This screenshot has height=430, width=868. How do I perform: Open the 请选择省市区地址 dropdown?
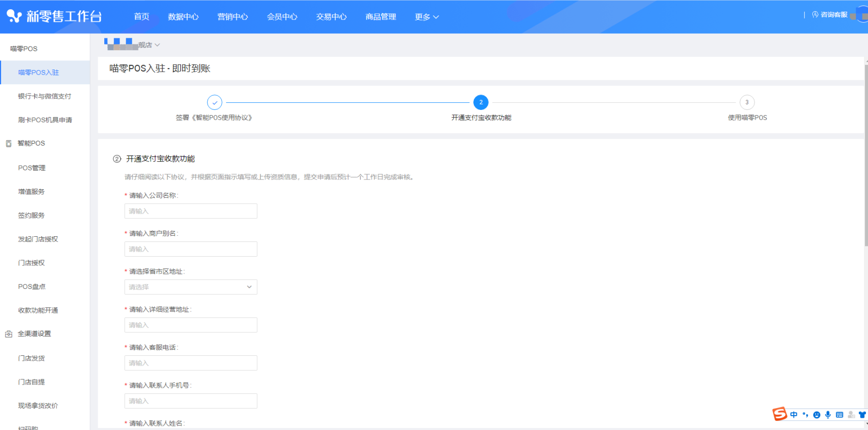[191, 287]
